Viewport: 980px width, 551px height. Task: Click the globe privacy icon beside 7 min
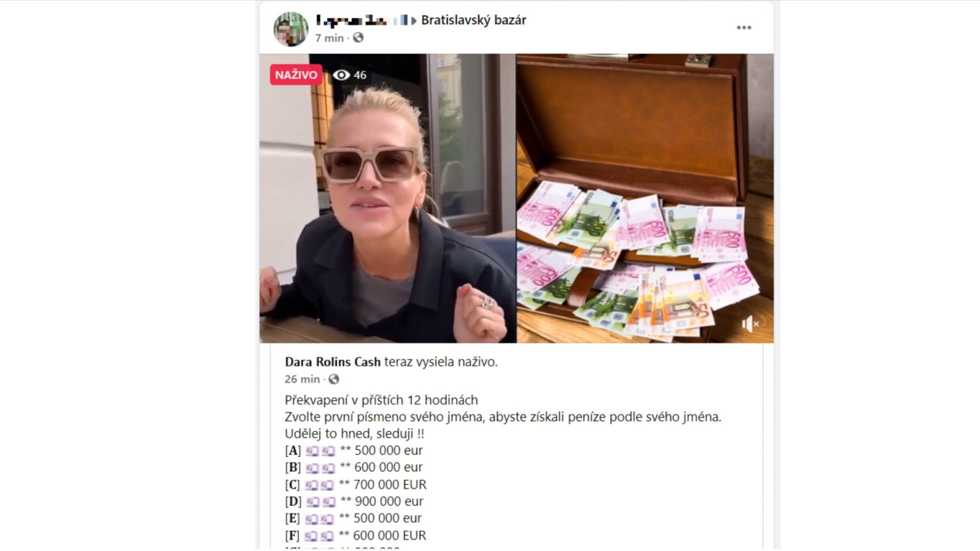pyautogui.click(x=359, y=38)
